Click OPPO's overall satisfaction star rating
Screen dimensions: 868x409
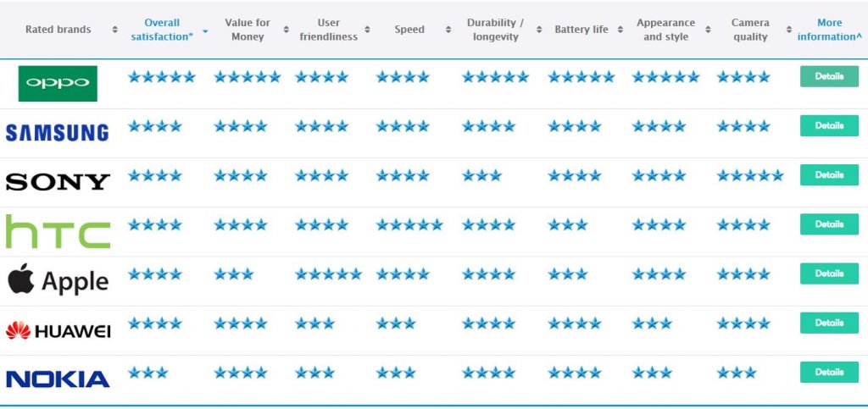[161, 77]
